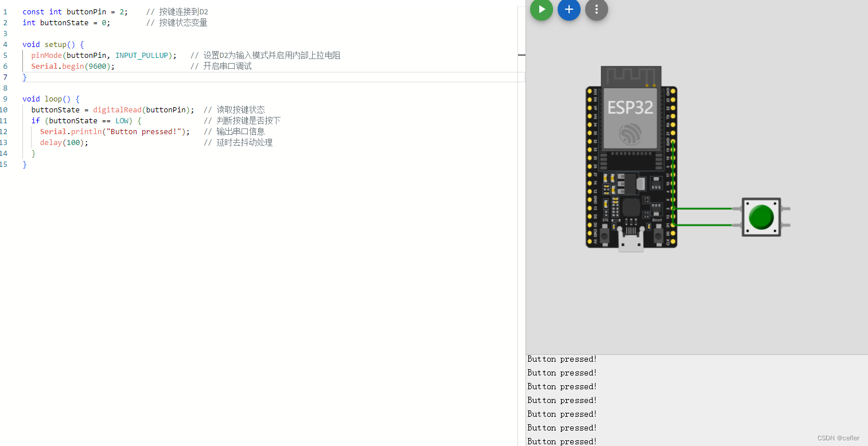Screen dimensions: 868x446
Task: Click the RX pin on the ESP32 board
Action: click(673, 124)
